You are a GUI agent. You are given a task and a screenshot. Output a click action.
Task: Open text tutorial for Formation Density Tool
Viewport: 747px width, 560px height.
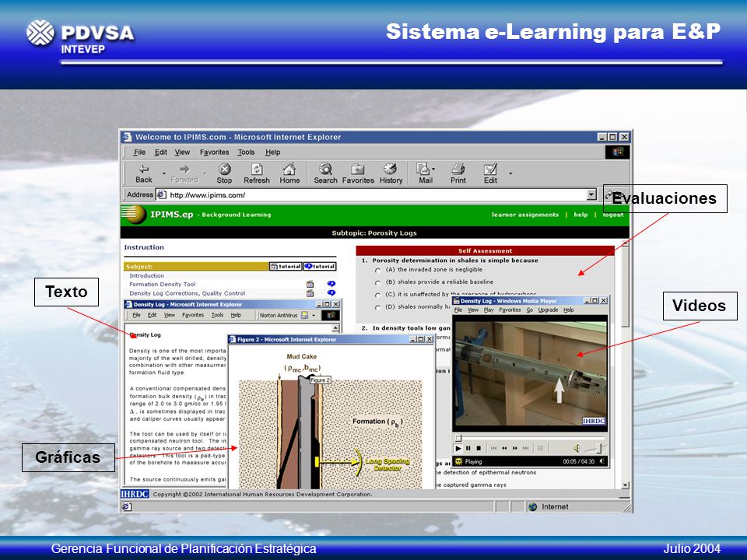310,285
